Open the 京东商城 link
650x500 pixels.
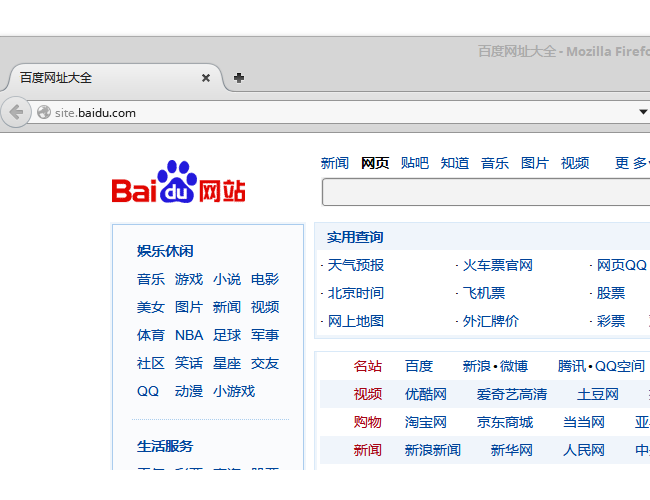click(505, 422)
